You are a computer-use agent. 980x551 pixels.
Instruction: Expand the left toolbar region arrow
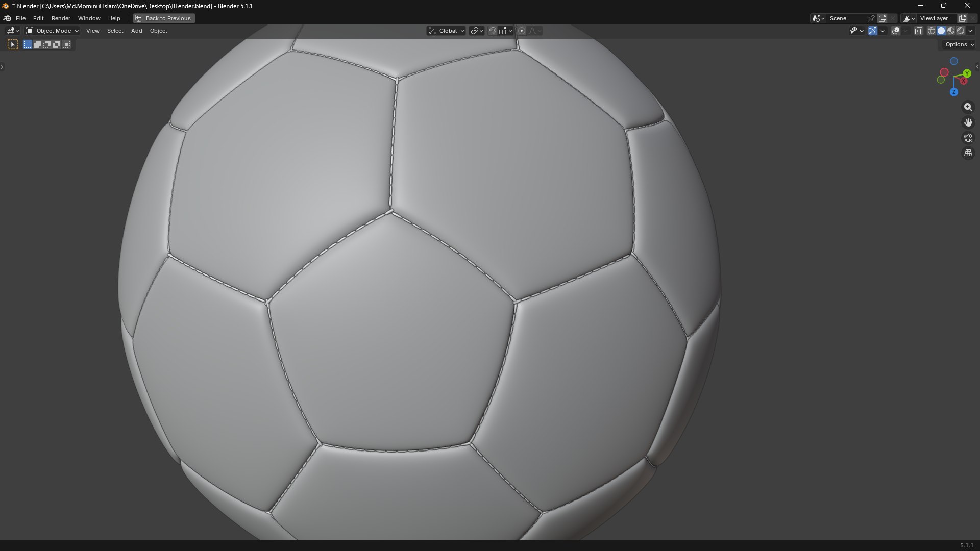2,67
